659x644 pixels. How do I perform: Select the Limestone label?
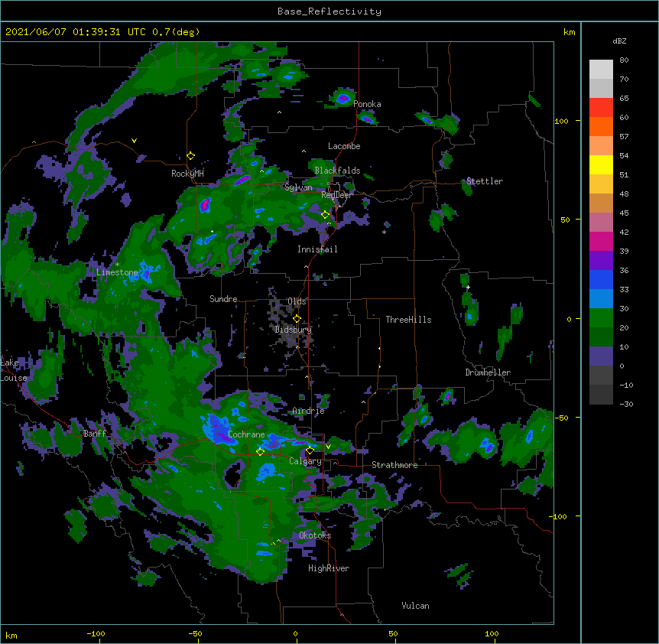[x=117, y=272]
